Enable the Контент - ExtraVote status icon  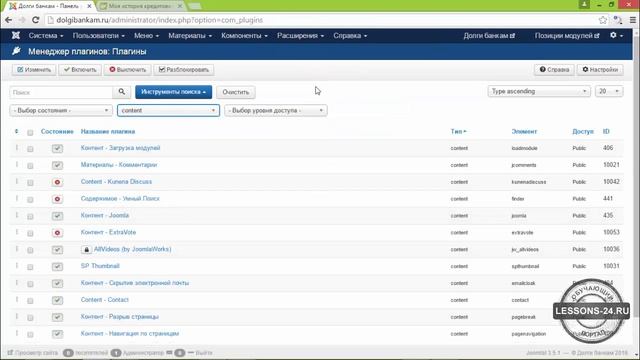[x=57, y=233]
